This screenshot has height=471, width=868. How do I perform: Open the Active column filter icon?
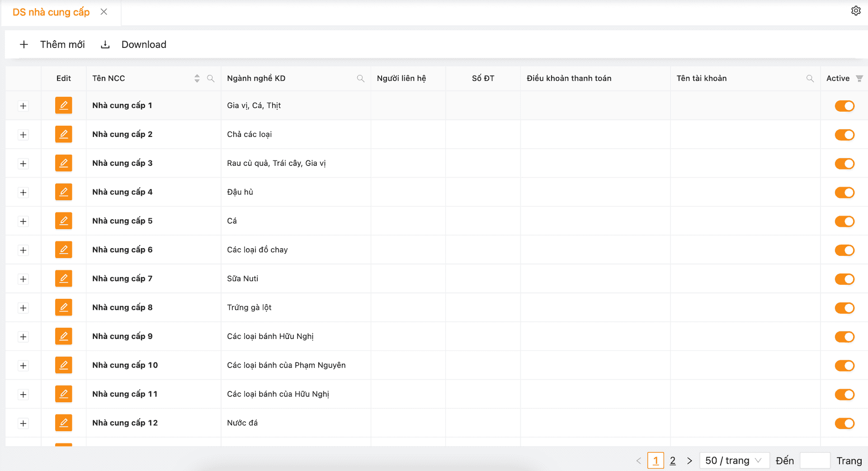pyautogui.click(x=859, y=79)
